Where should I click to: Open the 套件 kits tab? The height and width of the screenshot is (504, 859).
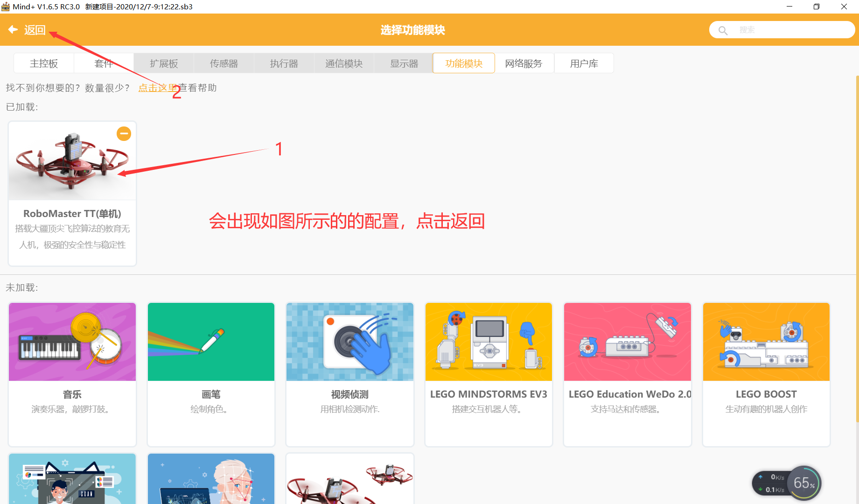(x=104, y=63)
